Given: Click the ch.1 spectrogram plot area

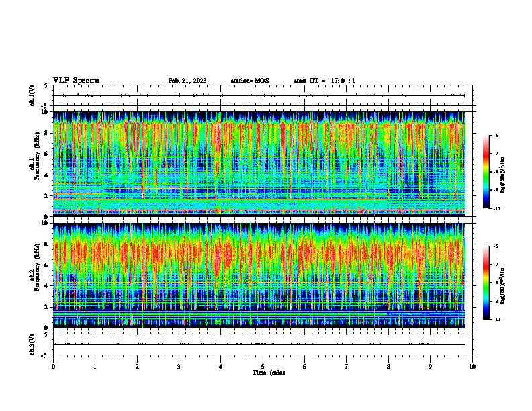Looking at the screenshot, I should pyautogui.click(x=259, y=164).
